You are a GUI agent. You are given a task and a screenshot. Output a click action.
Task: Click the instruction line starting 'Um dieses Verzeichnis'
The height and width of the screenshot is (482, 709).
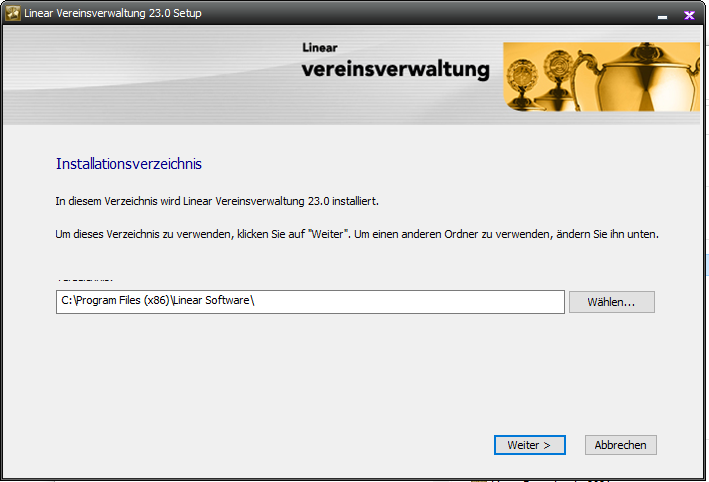(x=357, y=234)
